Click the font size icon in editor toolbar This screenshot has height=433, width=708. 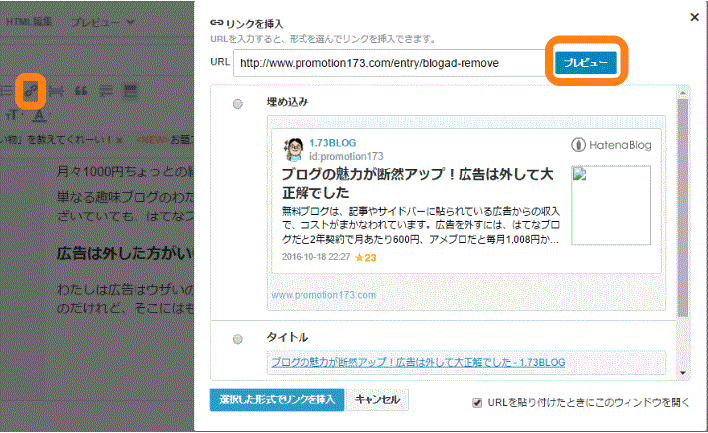(14, 116)
